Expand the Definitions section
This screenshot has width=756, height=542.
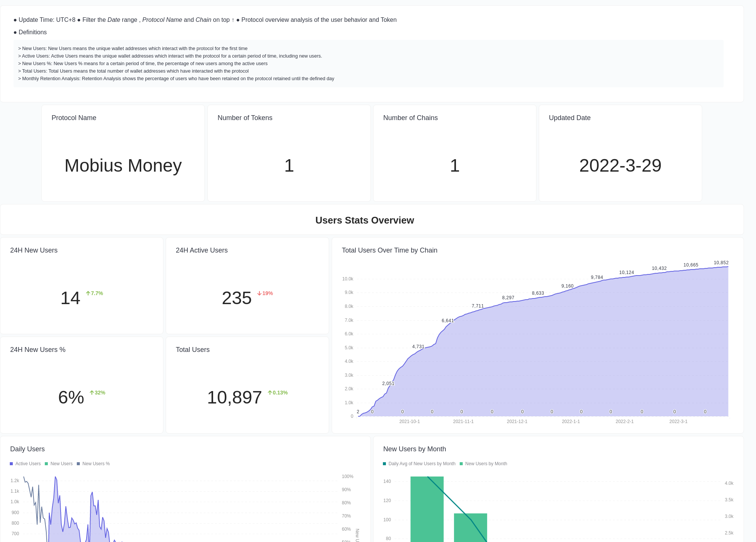coord(32,32)
